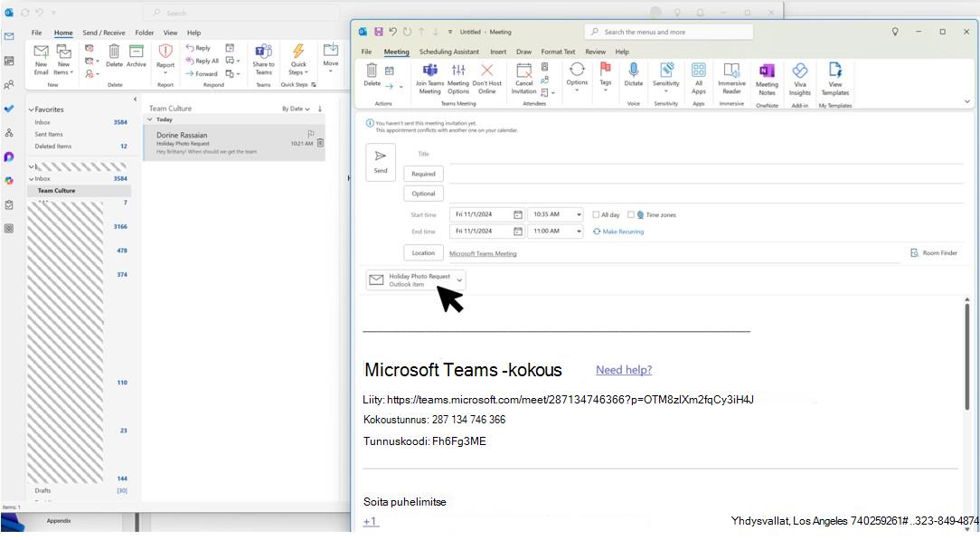The height and width of the screenshot is (540, 980).
Task: Delete Dorine Rassaian message with its trash icon
Action: [x=321, y=143]
